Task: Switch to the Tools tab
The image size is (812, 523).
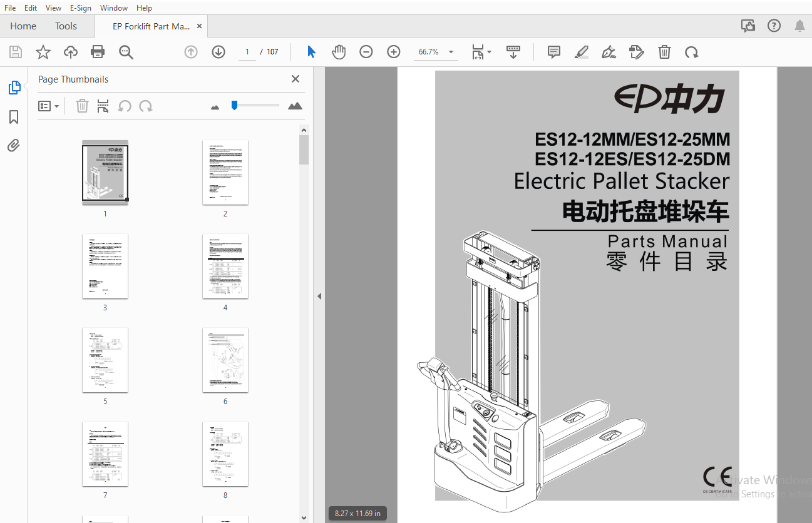Action: coord(66,26)
